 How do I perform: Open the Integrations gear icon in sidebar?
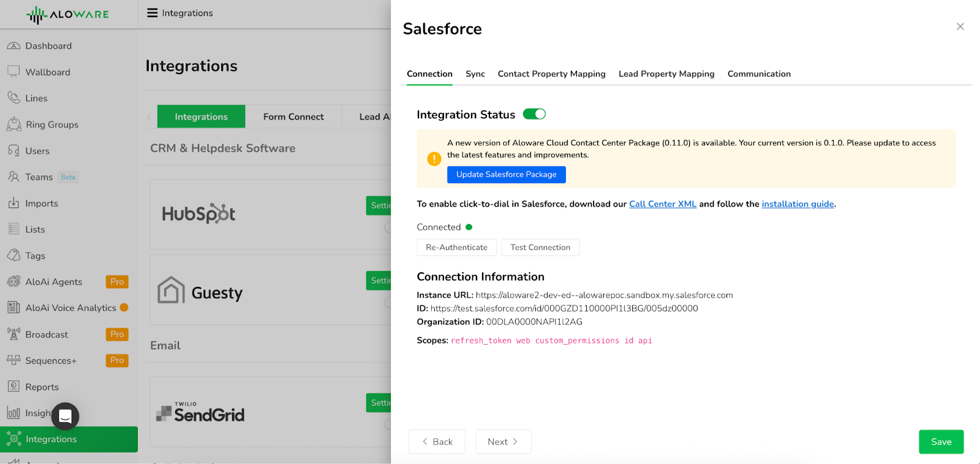(x=13, y=439)
